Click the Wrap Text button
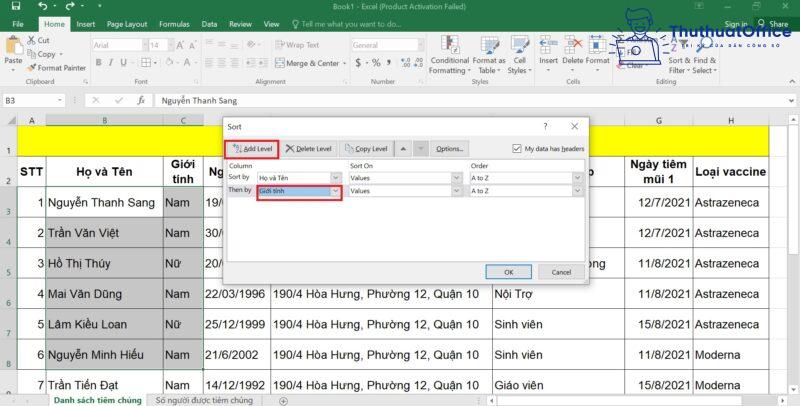Screen dimensions: 800x406 pos(297,45)
